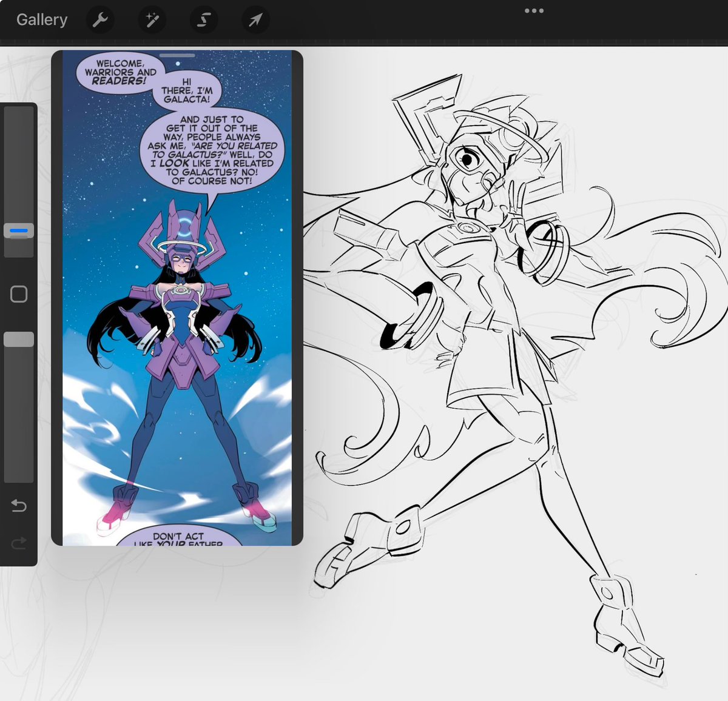Tap the 'WELCOME, WARRIORS AND READERS!' bubble
This screenshot has height=701, width=728.
pos(120,72)
